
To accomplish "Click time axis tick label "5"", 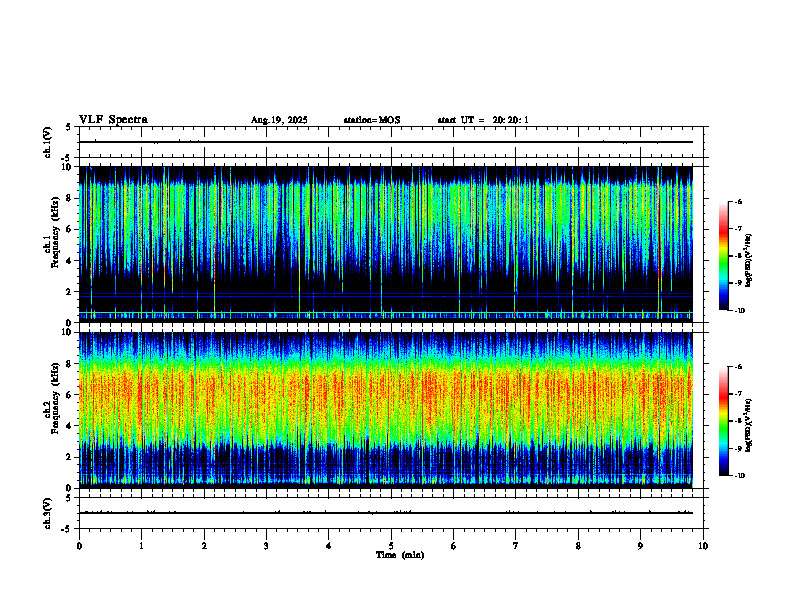I will 391,546.
